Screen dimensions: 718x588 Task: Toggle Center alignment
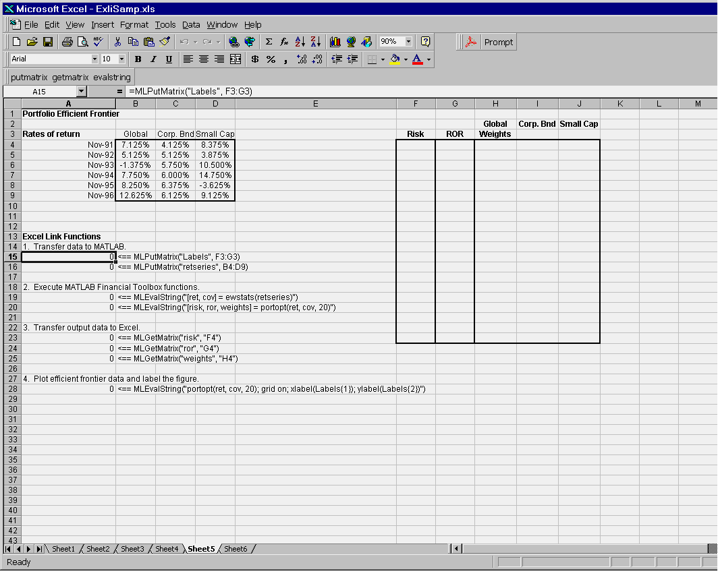[x=204, y=59]
